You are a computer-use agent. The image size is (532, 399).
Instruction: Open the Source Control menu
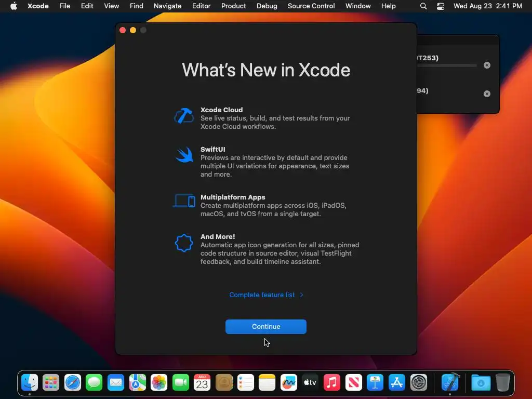click(311, 6)
